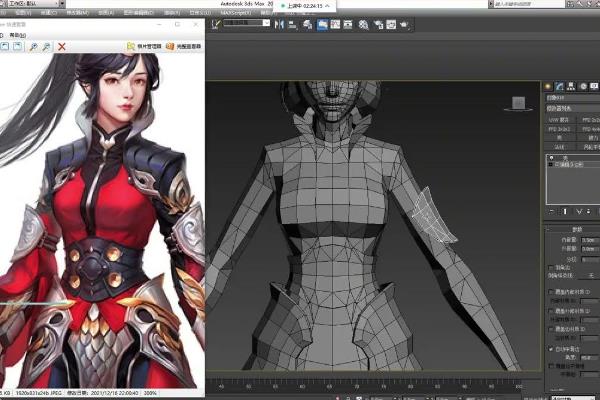Switch to the Display command panel tab

pyautogui.click(x=594, y=87)
